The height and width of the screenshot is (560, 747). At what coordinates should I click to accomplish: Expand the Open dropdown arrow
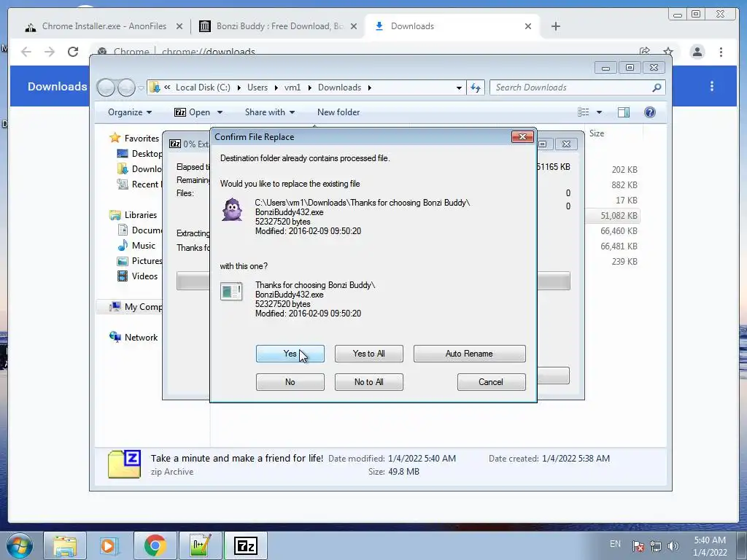220,112
